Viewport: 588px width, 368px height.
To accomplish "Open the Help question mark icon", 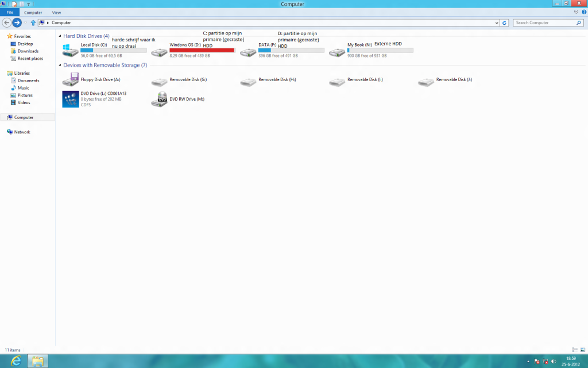I will click(583, 12).
